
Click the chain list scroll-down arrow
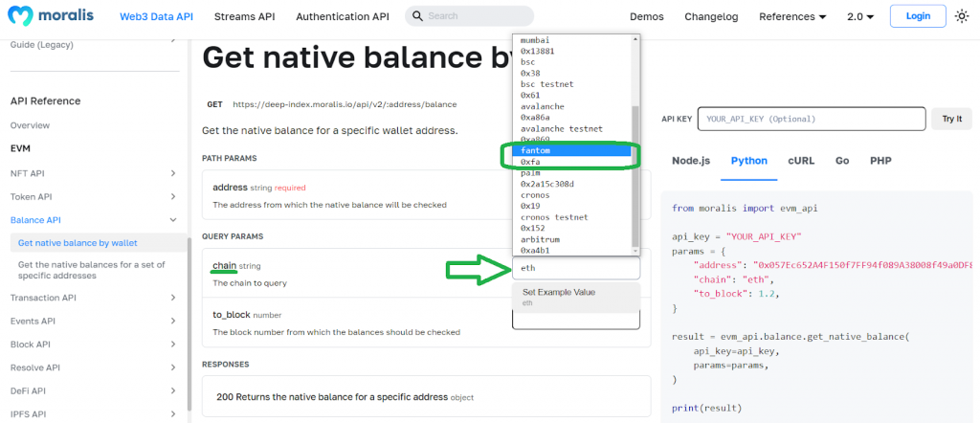pyautogui.click(x=635, y=251)
